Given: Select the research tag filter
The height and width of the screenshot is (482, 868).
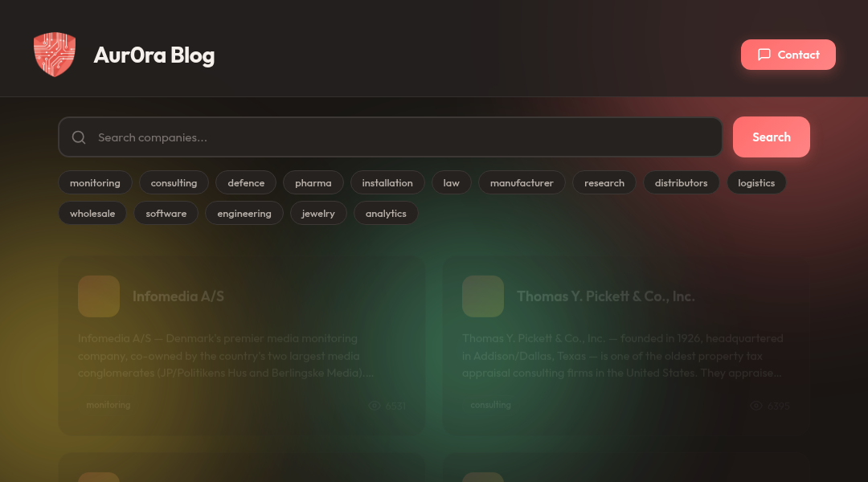Looking at the screenshot, I should (604, 182).
